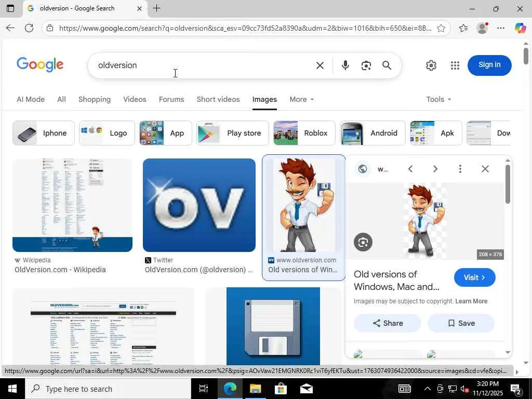The width and height of the screenshot is (532, 399).
Task: Open Task View on taskbar
Action: pos(204,389)
